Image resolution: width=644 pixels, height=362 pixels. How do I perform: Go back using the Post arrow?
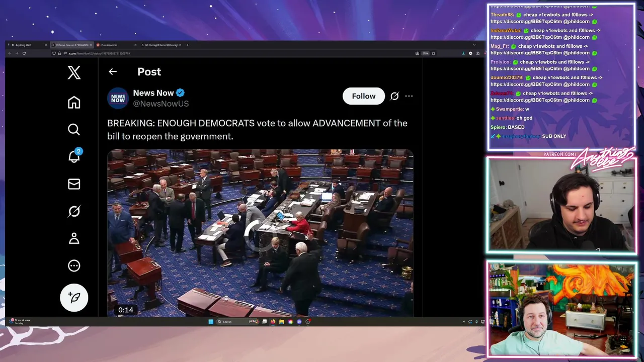113,72
